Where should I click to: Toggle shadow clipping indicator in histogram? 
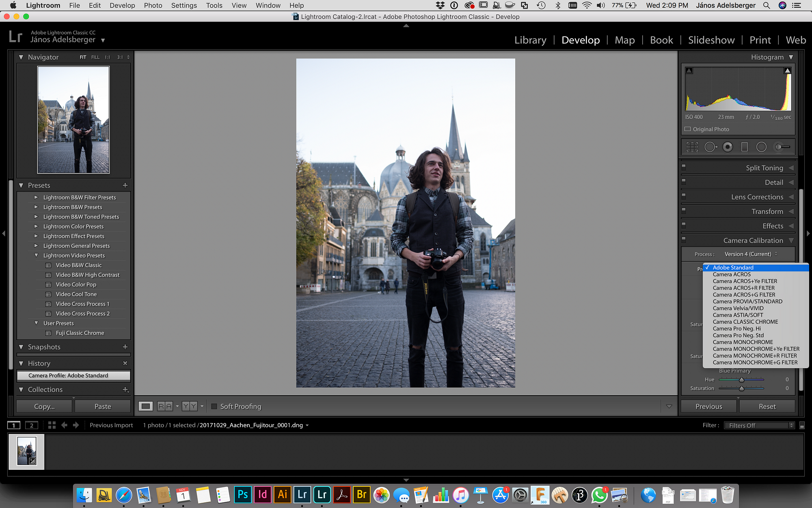[689, 71]
